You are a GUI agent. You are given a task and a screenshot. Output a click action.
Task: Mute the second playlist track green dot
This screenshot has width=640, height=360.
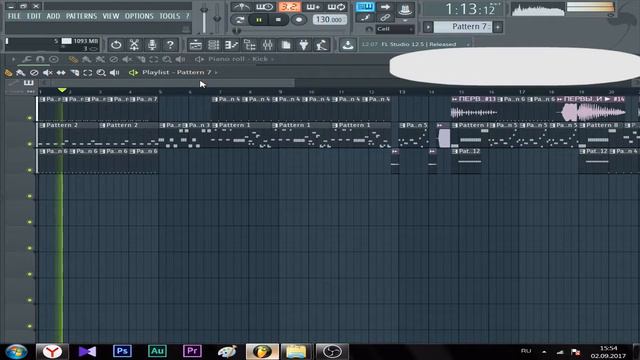pyautogui.click(x=29, y=144)
